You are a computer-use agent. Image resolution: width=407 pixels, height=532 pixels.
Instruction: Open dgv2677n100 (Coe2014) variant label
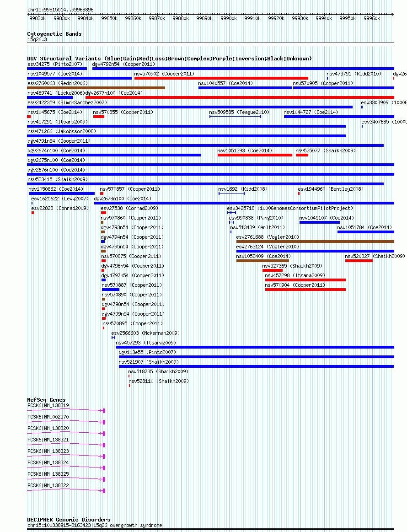[114, 92]
